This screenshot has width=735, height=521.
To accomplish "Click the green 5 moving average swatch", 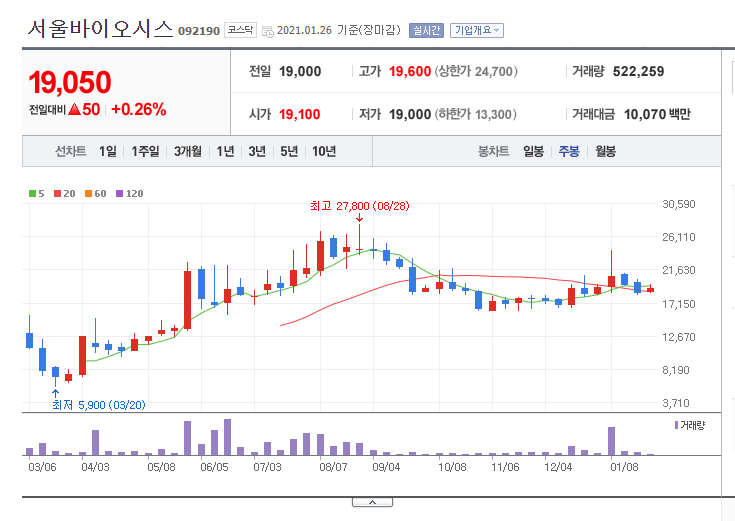I will point(32,194).
